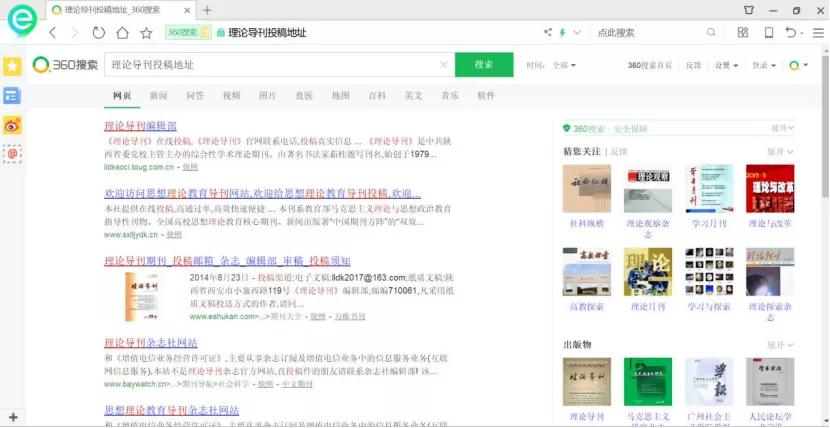Open the 登录 dropdown menu
This screenshot has width=830, height=428.
(764, 66)
